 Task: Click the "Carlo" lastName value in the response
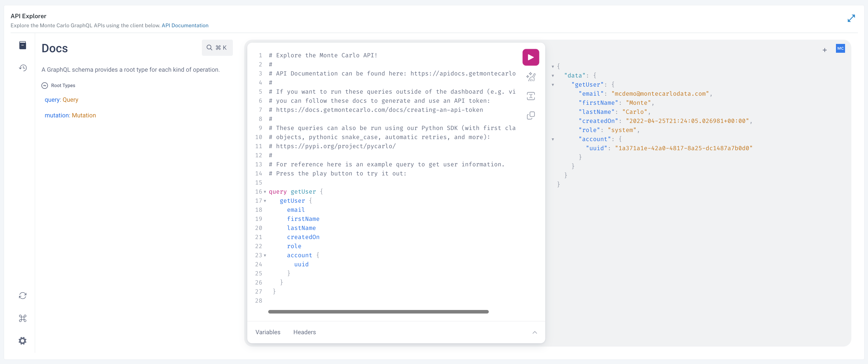635,112
